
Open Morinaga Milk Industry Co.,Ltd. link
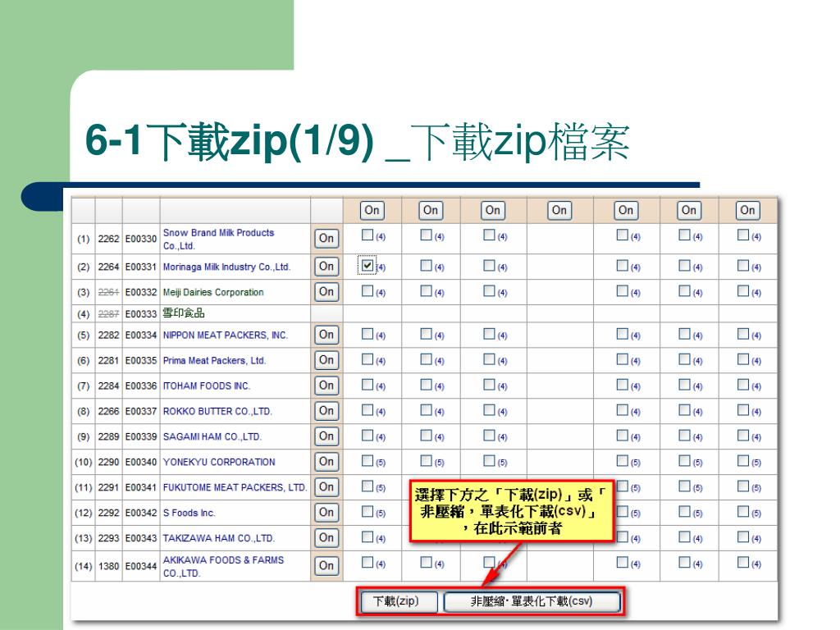pyautogui.click(x=226, y=267)
